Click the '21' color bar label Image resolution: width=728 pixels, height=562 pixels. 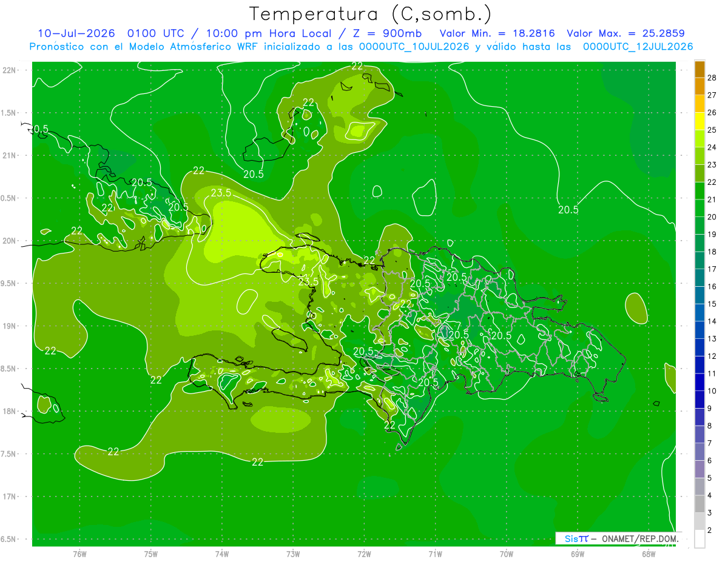point(712,200)
